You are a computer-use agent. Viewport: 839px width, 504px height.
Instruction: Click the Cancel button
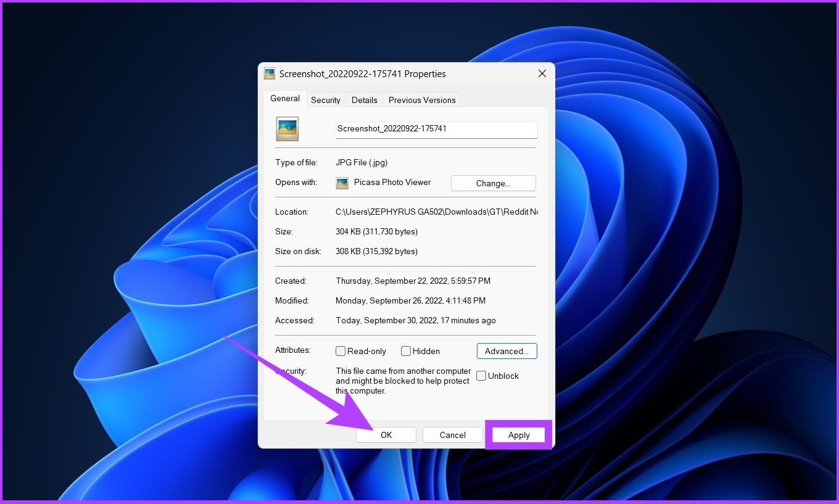coord(453,435)
